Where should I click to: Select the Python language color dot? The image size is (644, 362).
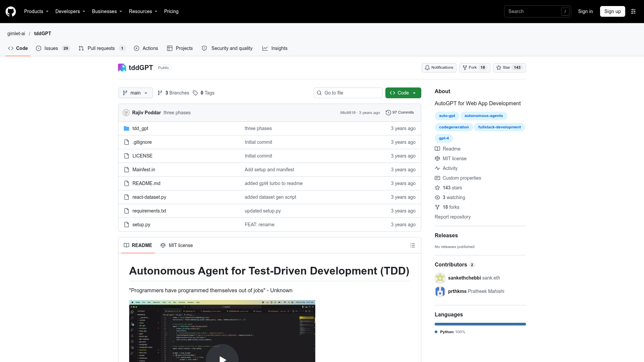436,332
